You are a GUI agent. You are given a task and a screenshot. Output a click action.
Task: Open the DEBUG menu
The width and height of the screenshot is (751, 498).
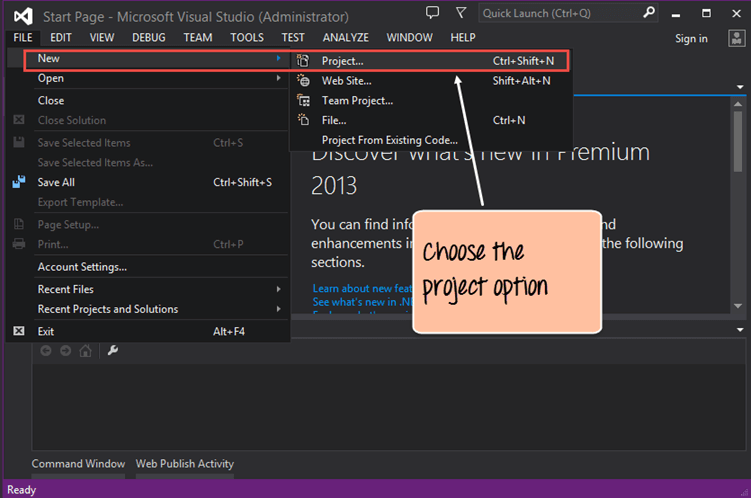coord(149,38)
